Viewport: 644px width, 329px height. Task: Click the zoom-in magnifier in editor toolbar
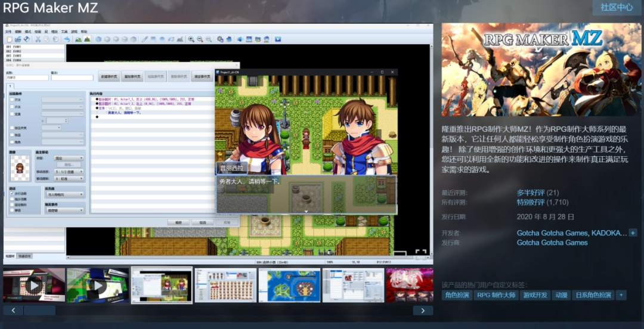click(191, 39)
